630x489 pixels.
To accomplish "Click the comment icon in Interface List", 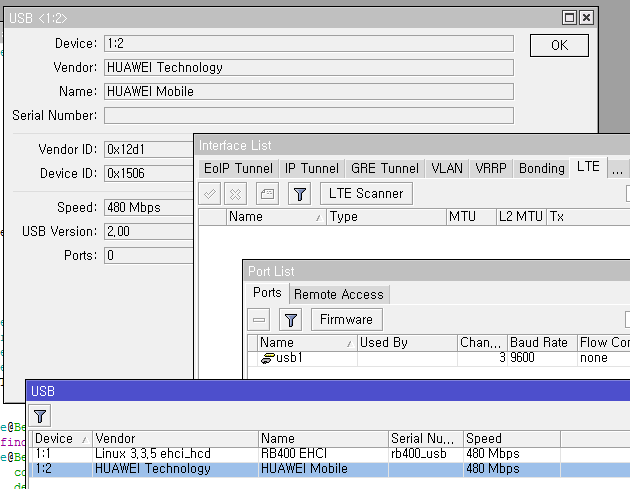I will 267,194.
